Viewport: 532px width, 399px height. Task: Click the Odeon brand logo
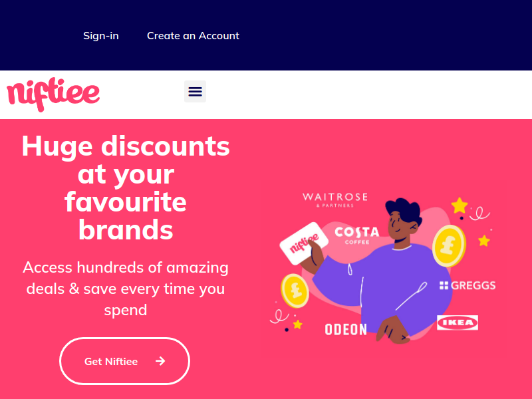point(346,329)
